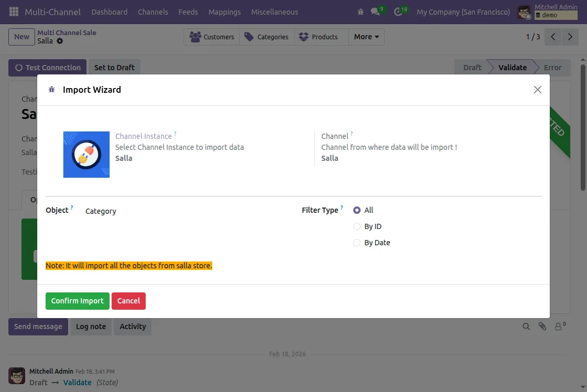This screenshot has height=392, width=587.
Task: Select the Error status stage
Action: (x=552, y=68)
